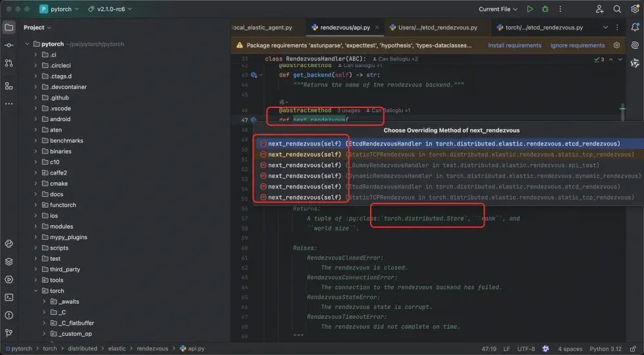Toggle the read-only lock in status bar
The image size is (644, 355).
633,349
